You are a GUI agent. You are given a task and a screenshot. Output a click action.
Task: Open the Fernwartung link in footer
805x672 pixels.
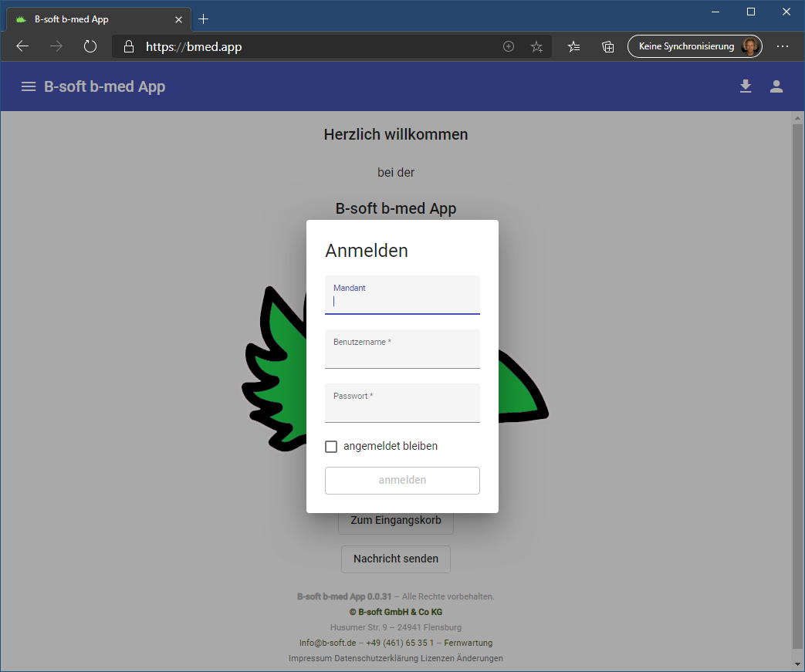[468, 643]
